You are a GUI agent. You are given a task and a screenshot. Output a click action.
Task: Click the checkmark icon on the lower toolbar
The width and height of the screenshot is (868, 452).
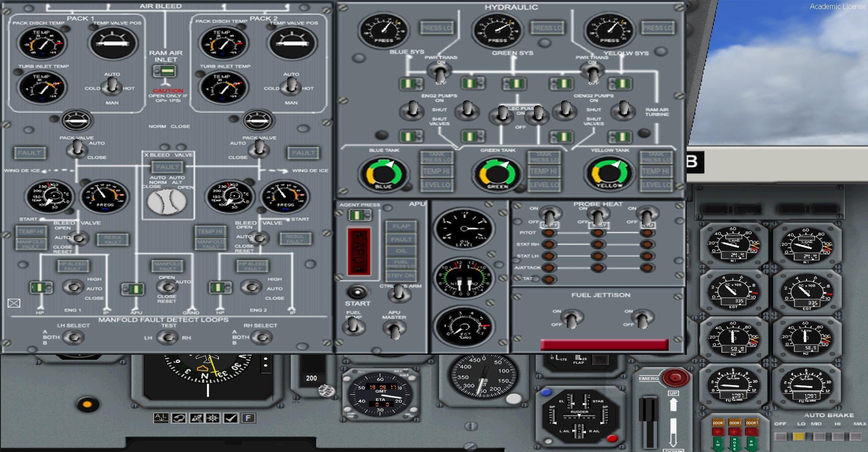tap(230, 418)
